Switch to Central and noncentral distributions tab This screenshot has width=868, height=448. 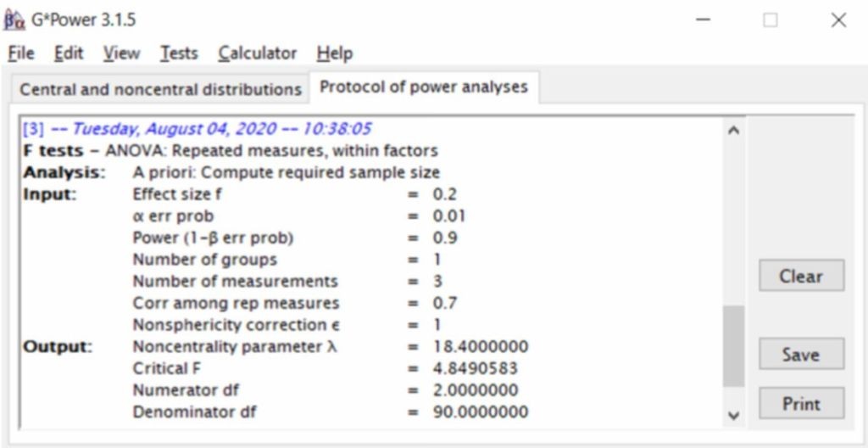160,89
